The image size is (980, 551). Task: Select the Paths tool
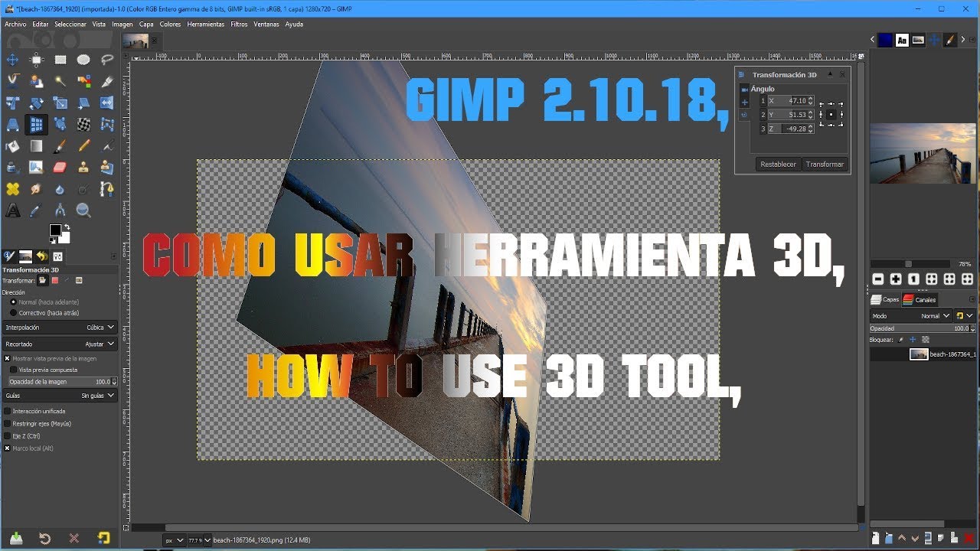tap(106, 188)
